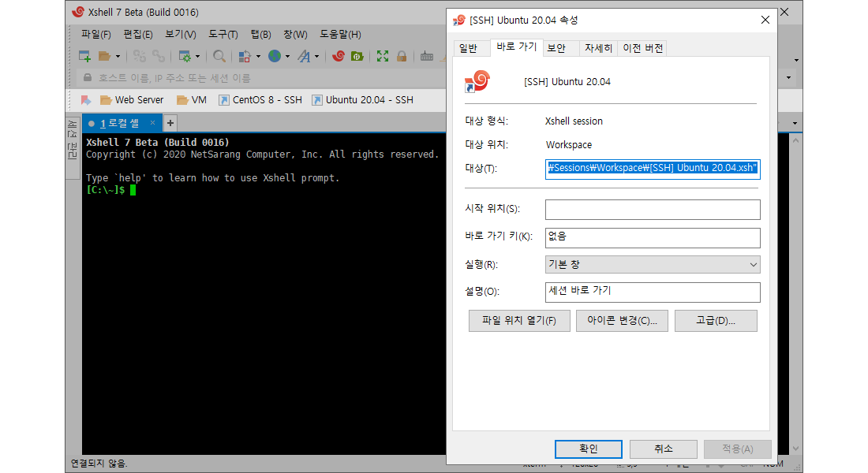This screenshot has height=473, width=868.
Task: Expand the address bar dropdown arrow at right
Action: (x=789, y=78)
